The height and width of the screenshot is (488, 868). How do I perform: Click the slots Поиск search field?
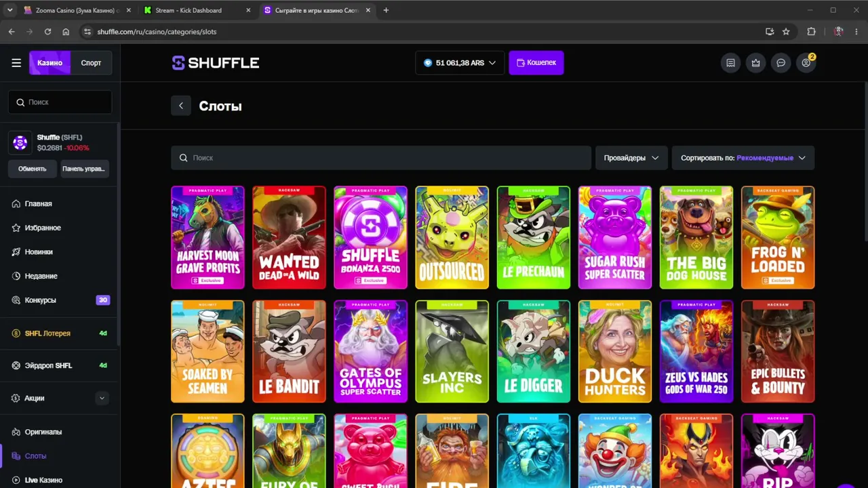pos(381,158)
